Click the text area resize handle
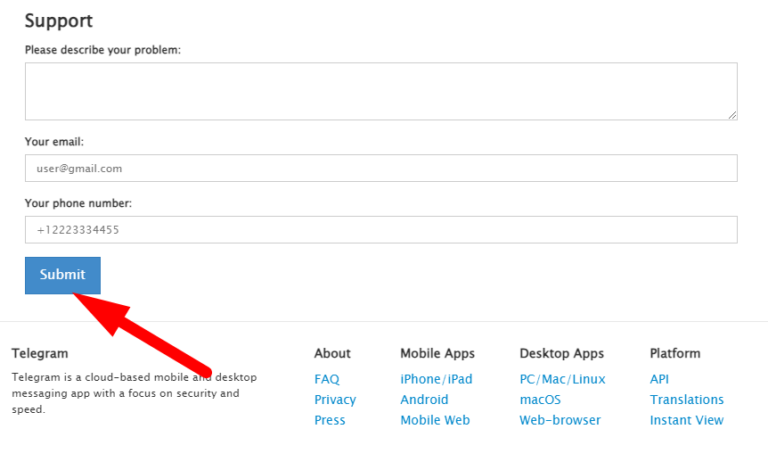The width and height of the screenshot is (768, 462). (x=732, y=115)
